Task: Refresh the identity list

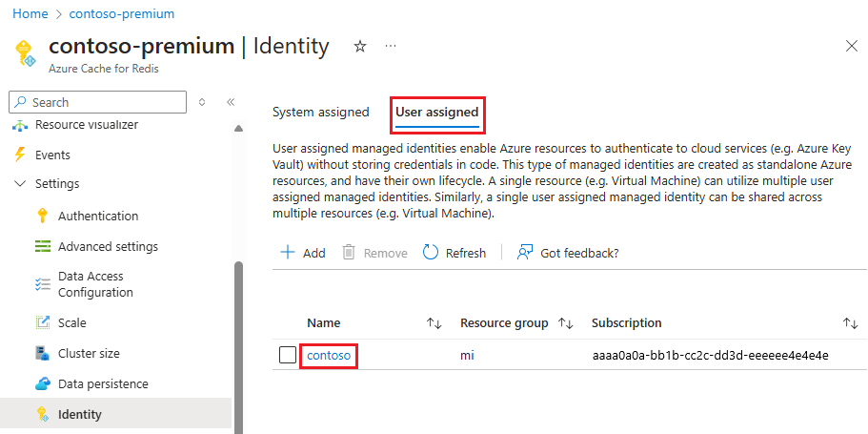Action: pyautogui.click(x=454, y=253)
